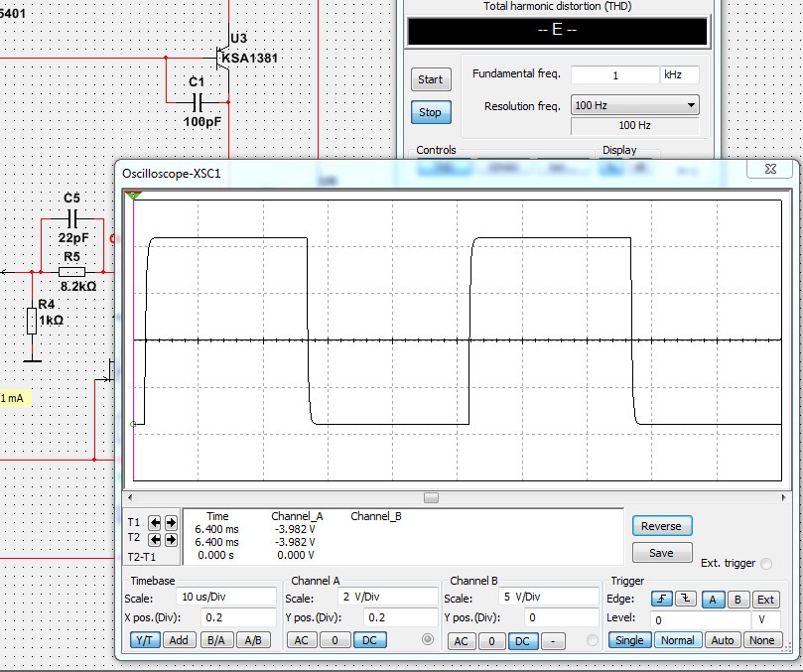Select Ext trigger source button
This screenshot has height=672, width=803.
[765, 600]
